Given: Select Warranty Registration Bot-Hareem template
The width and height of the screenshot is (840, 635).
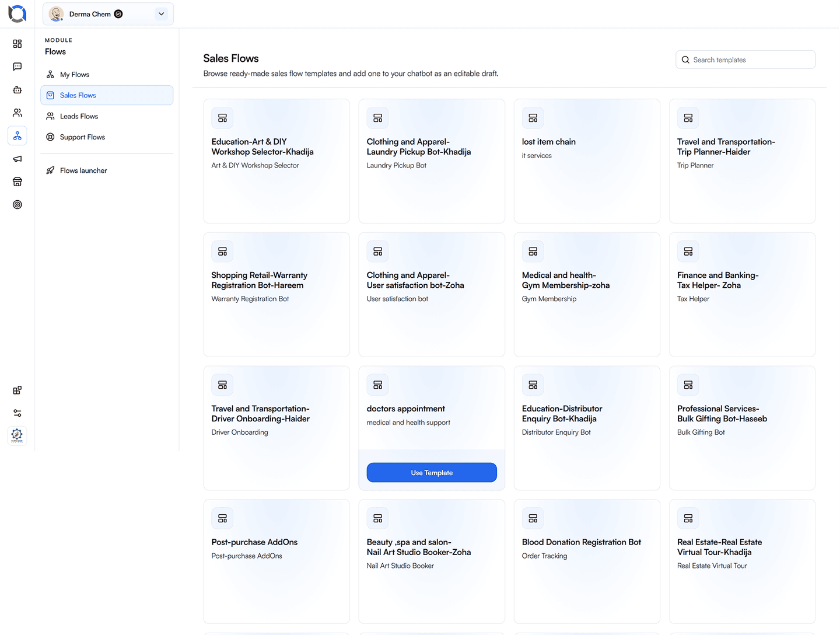Looking at the screenshot, I should click(276, 295).
